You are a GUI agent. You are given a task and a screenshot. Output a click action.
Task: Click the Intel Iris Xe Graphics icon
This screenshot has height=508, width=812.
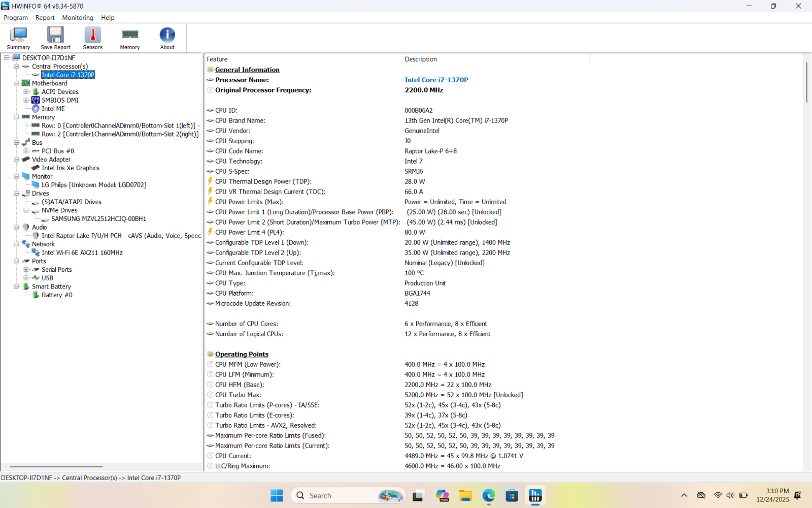(x=36, y=168)
